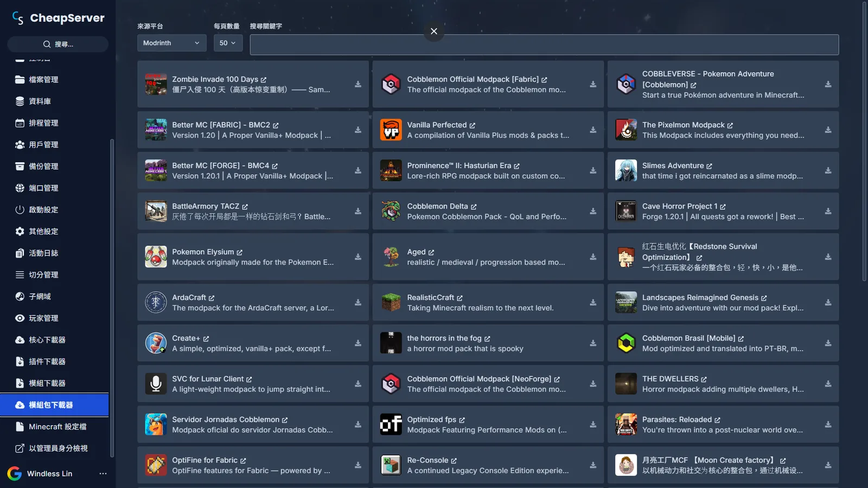The width and height of the screenshot is (868, 488).
Task: Download the COBBLEVERSE Pokemon Adventure modpack
Action: click(x=828, y=85)
